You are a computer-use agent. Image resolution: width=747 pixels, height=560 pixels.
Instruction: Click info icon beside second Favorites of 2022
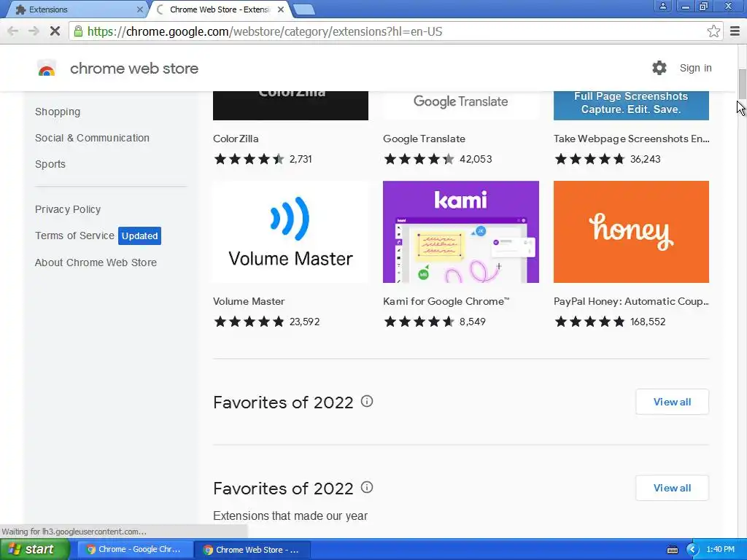tap(367, 487)
